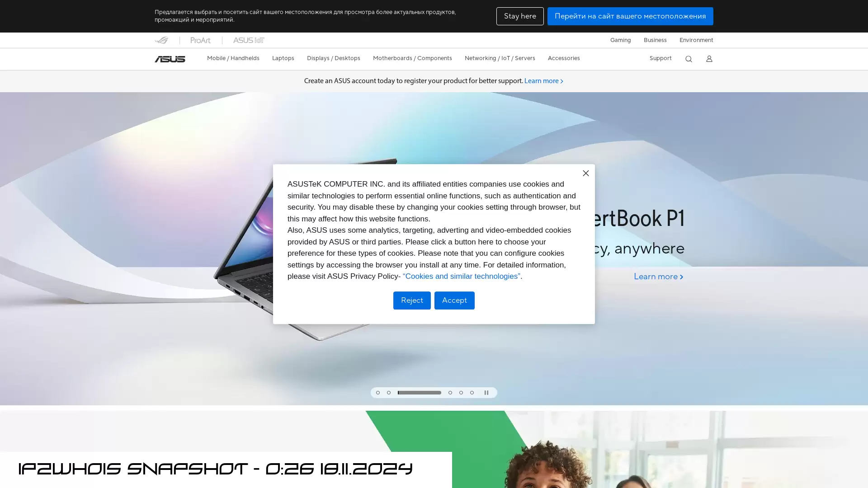Image resolution: width=868 pixels, height=488 pixels.
Task: Expand the Displays / Desktops menu
Action: 333,58
